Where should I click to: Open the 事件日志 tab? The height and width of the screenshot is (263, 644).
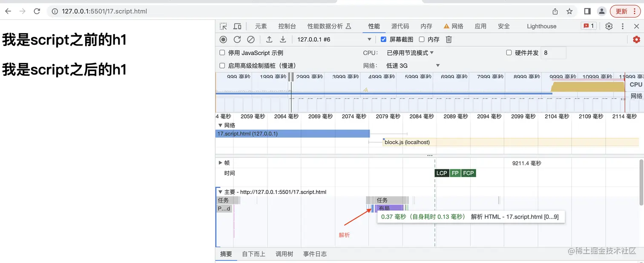pos(315,254)
